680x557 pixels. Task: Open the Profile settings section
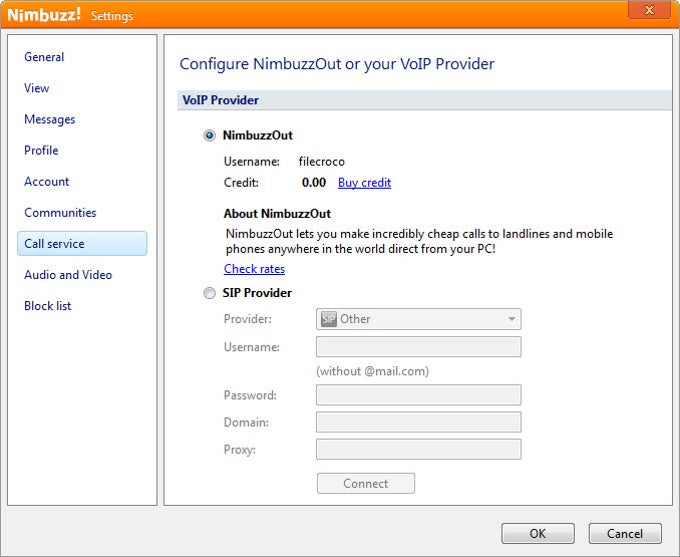click(x=41, y=150)
